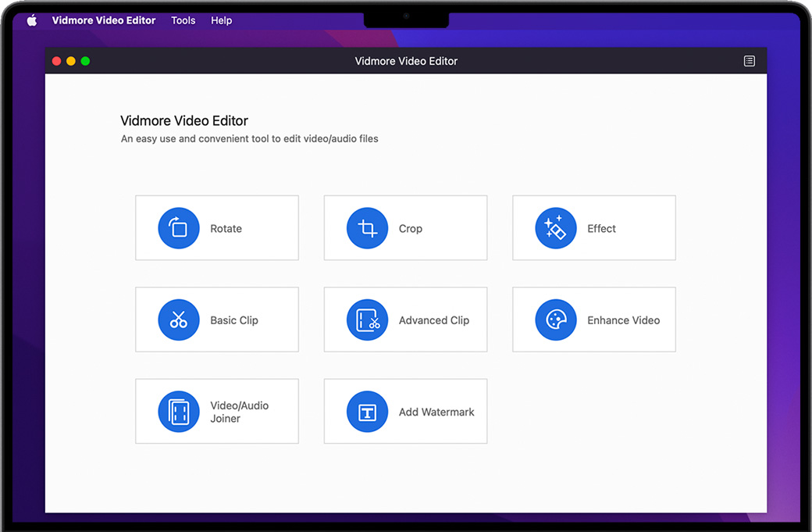812x532 pixels.
Task: Open the Vidmore Video Editor app menu
Action: click(104, 20)
